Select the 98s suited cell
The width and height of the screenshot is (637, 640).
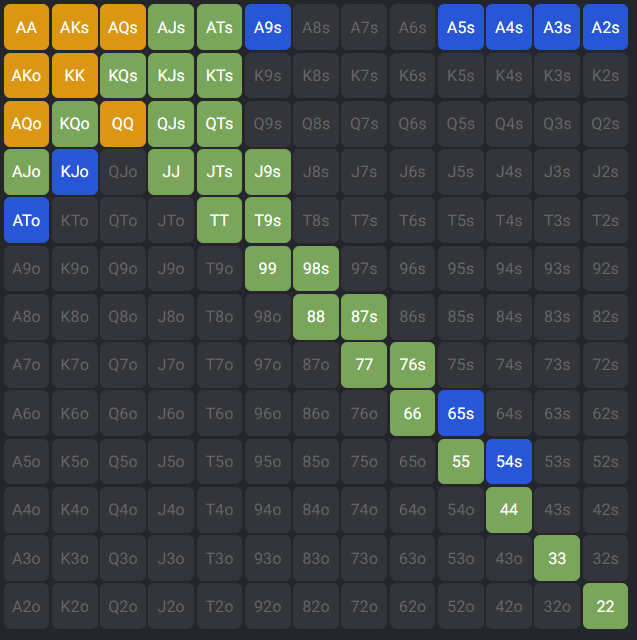(x=316, y=268)
